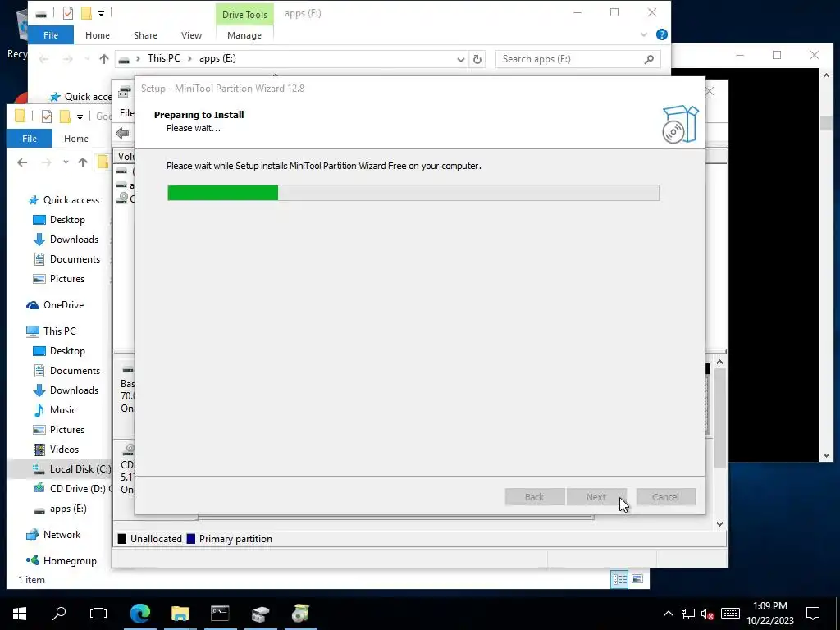Click the Disk Management taskbar icon

260,613
